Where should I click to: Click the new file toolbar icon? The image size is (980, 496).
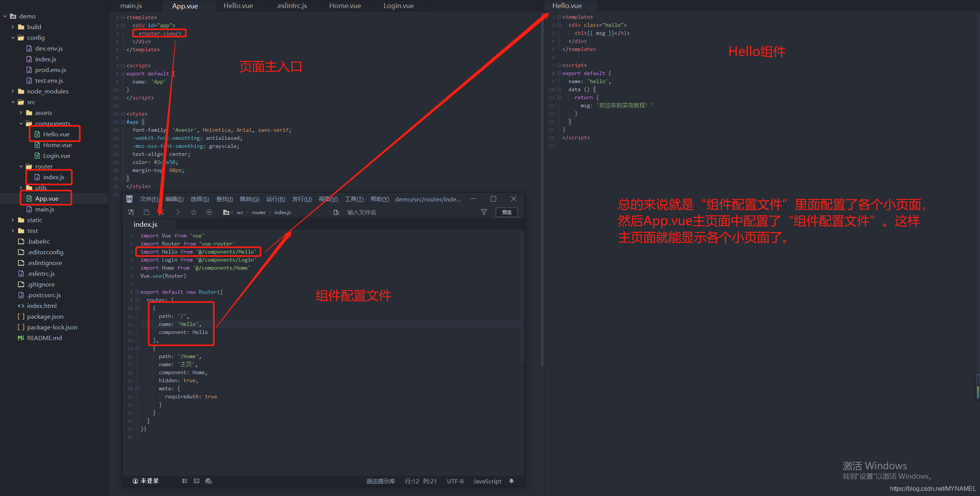tap(131, 212)
